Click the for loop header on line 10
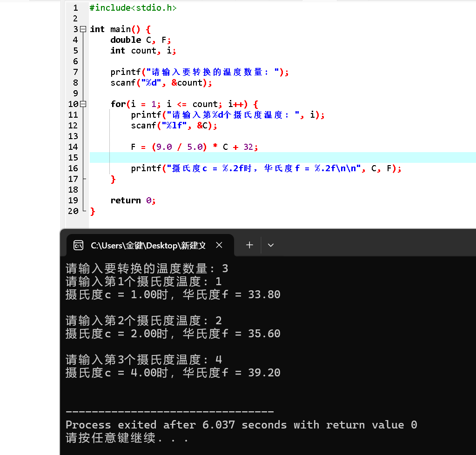The height and width of the screenshot is (455, 476). click(x=184, y=104)
